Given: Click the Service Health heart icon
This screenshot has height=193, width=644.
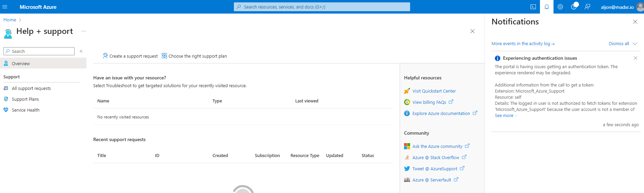Looking at the screenshot, I should (6, 110).
